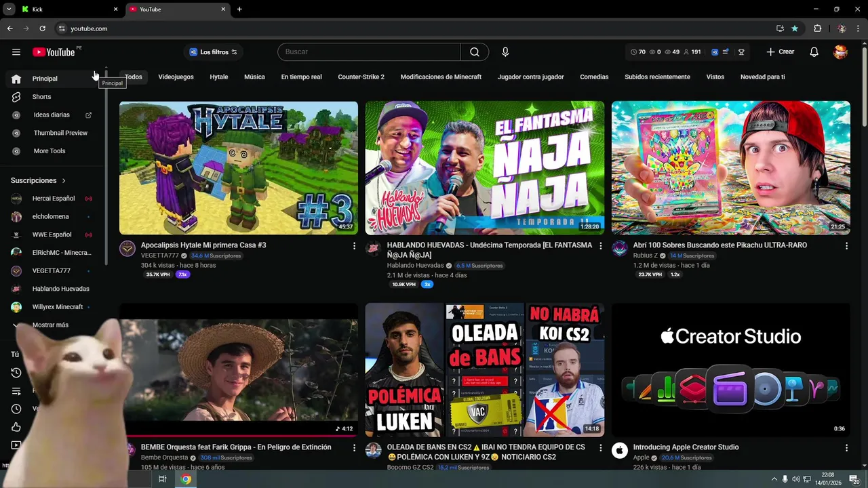Open WWE Español subscription
This screenshot has width=868, height=488.
click(52, 235)
